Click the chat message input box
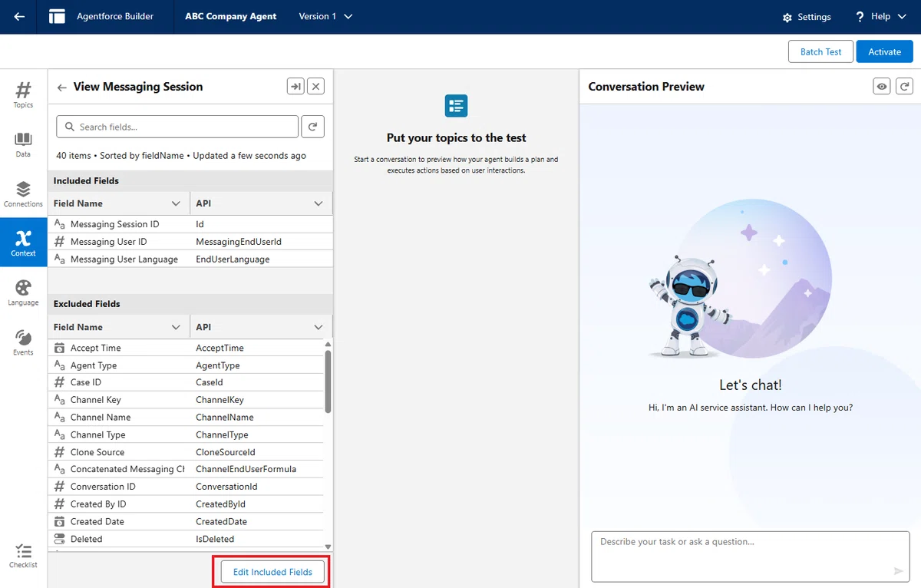 [750, 556]
